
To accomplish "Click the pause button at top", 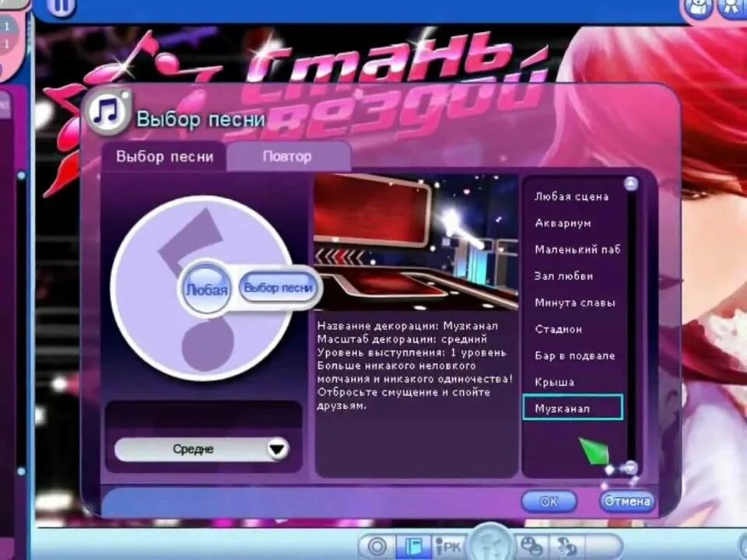I will click(61, 7).
